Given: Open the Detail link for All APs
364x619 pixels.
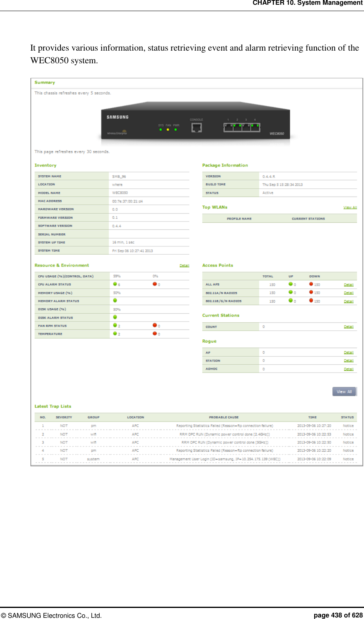Looking at the screenshot, I should click(349, 285).
